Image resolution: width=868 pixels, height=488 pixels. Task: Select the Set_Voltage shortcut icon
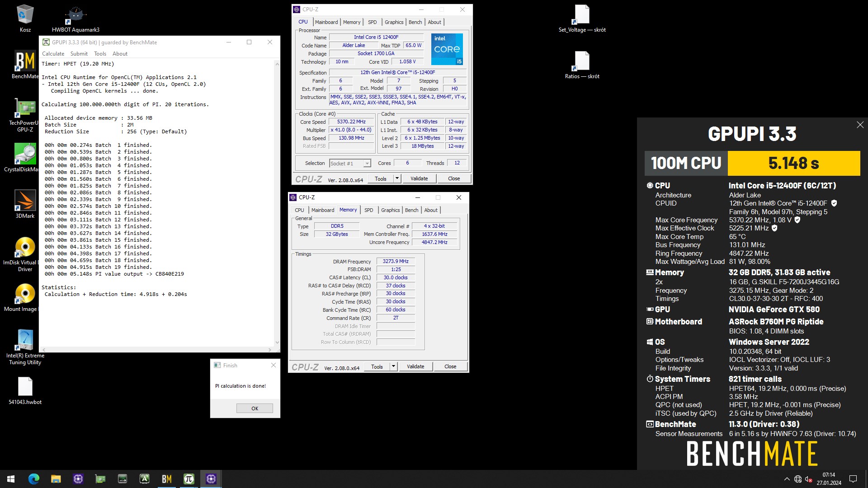point(582,18)
